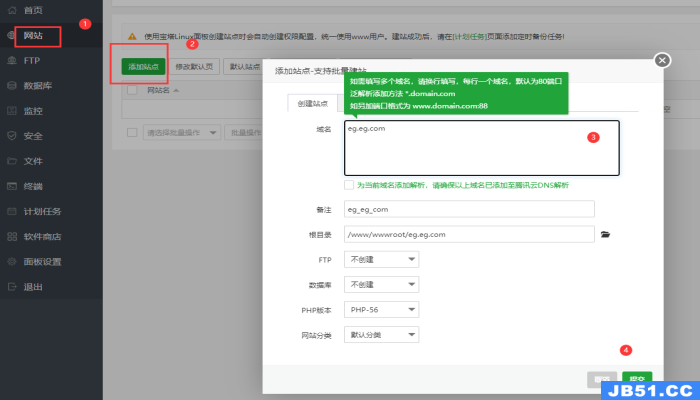Click the 备注 field containing eg_eg_com
This screenshot has height=400, width=700.
pyautogui.click(x=469, y=209)
